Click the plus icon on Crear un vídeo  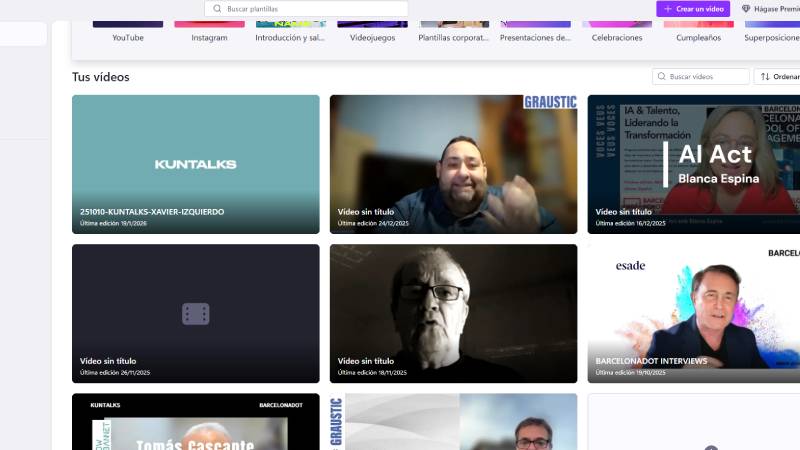click(668, 8)
